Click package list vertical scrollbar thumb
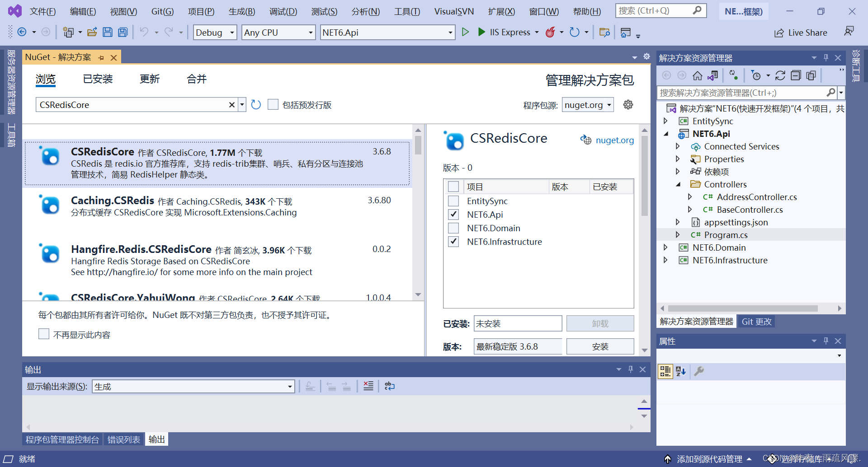 click(x=418, y=145)
